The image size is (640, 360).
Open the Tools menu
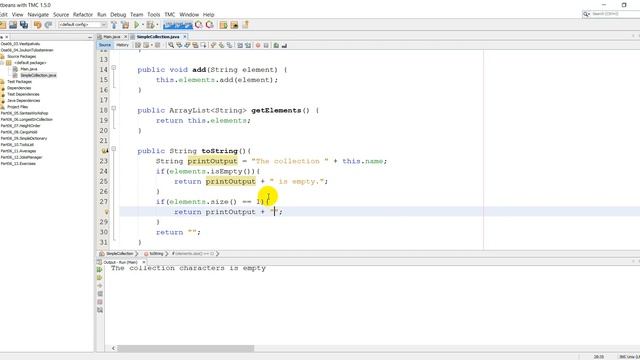tap(153, 15)
